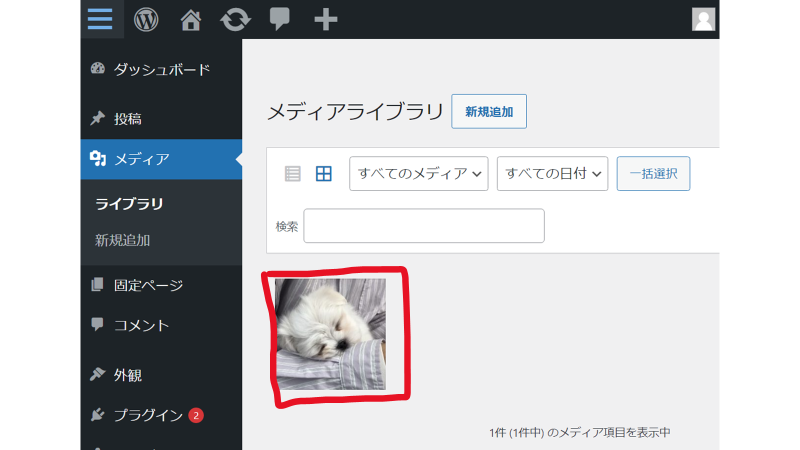This screenshot has width=800, height=450.
Task: Open the user avatar profile menu
Action: pyautogui.click(x=703, y=19)
